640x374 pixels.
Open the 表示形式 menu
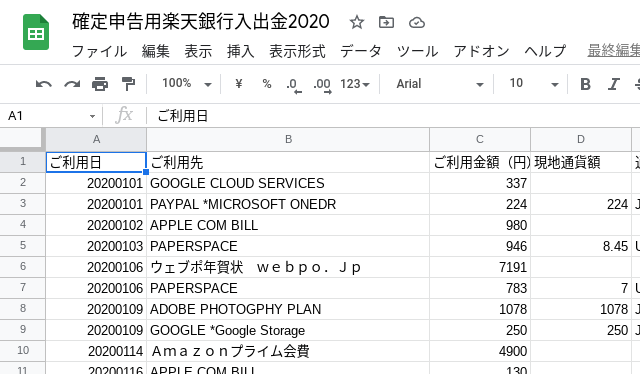coord(297,51)
